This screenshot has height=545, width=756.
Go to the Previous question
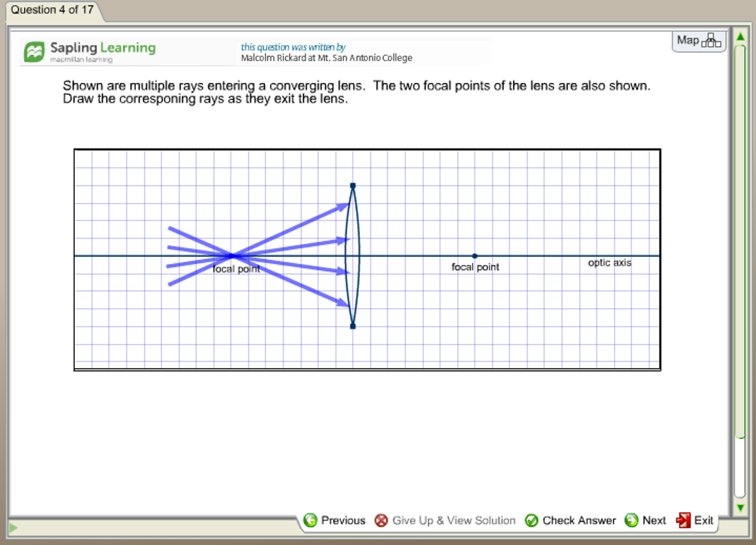click(334, 520)
